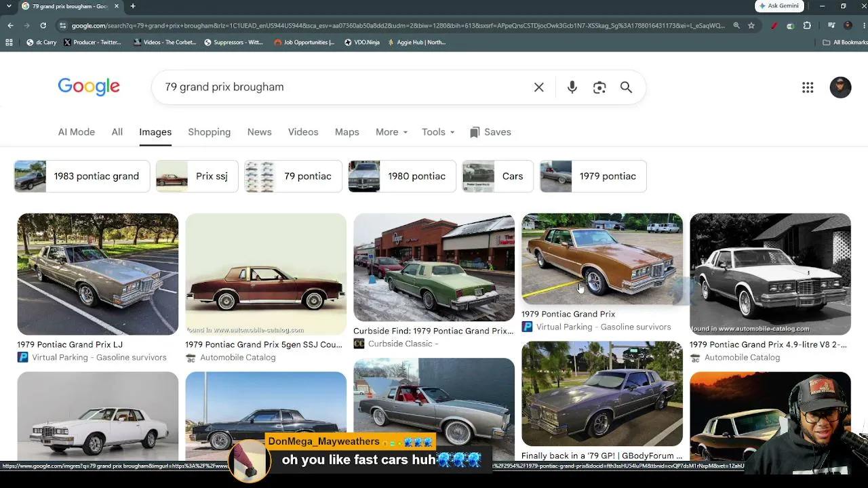The height and width of the screenshot is (488, 868).
Task: Select the Images tab
Action: (x=155, y=132)
